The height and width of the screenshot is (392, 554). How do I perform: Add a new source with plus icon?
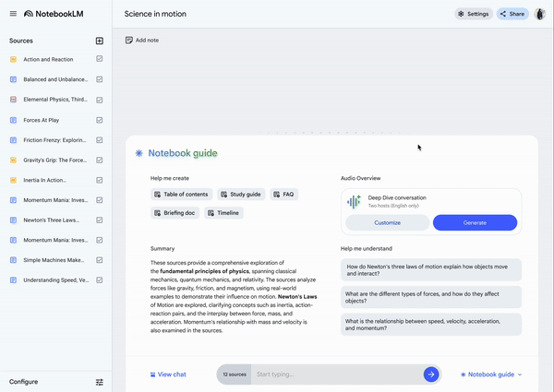point(100,41)
